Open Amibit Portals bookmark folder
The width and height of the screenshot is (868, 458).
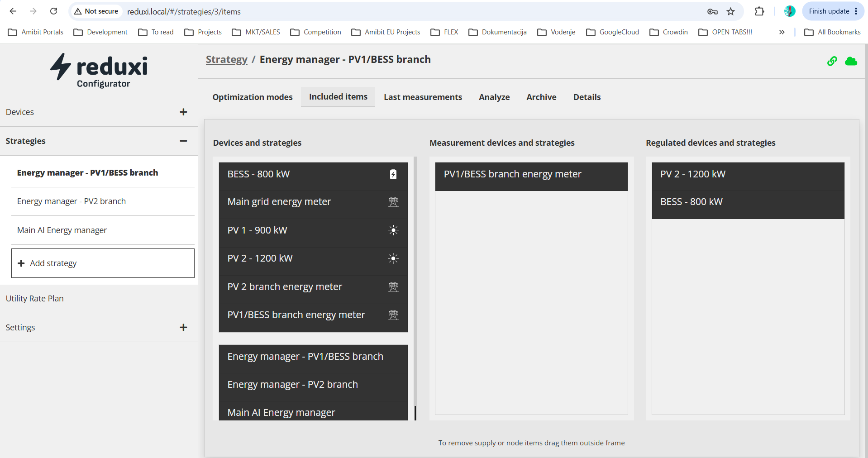36,32
